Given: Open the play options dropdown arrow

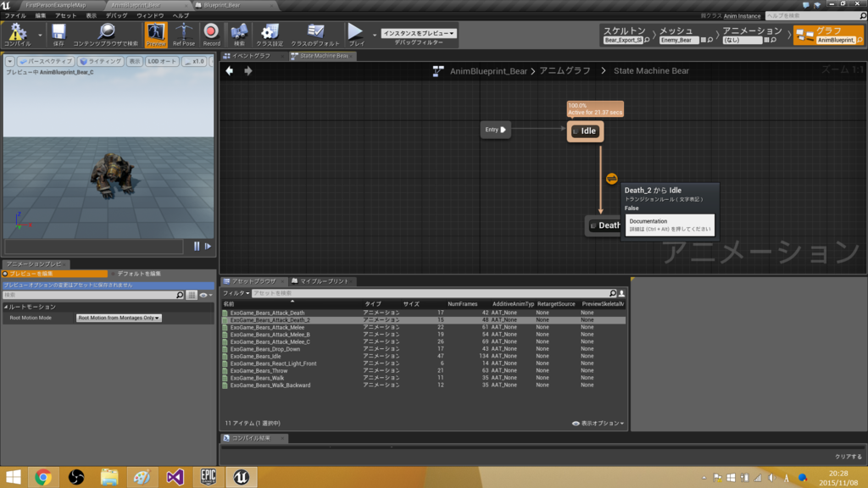Looking at the screenshot, I should [375, 35].
